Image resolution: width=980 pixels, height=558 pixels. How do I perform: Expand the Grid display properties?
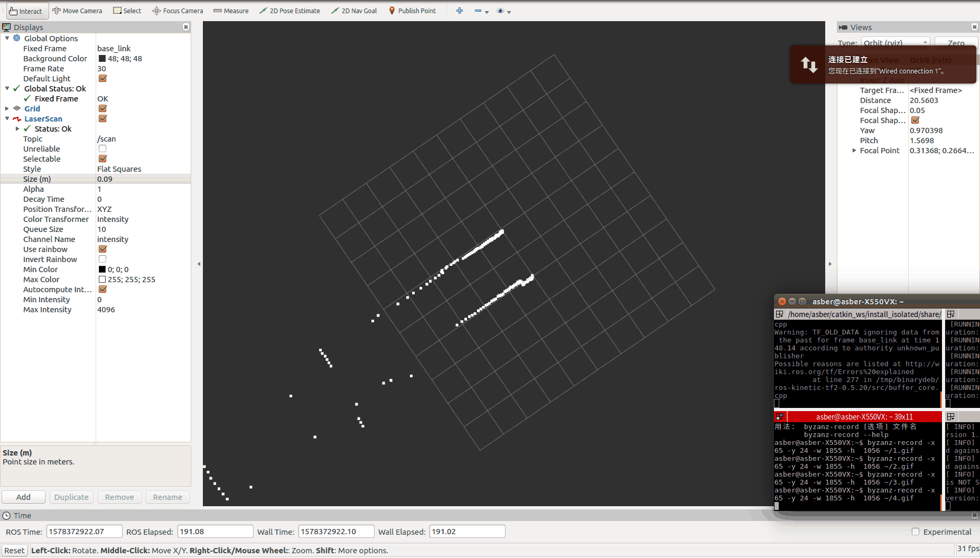pyautogui.click(x=7, y=108)
